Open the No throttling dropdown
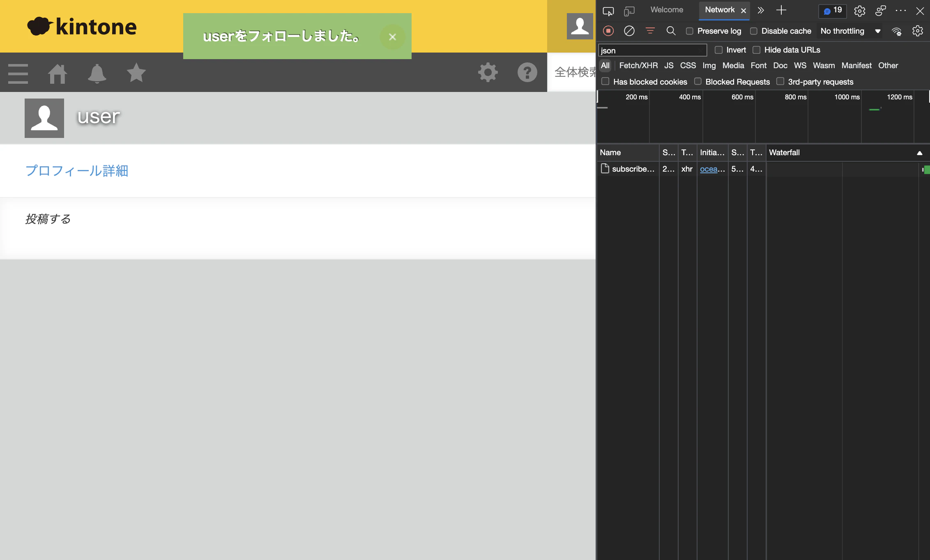The width and height of the screenshot is (930, 560). [850, 31]
